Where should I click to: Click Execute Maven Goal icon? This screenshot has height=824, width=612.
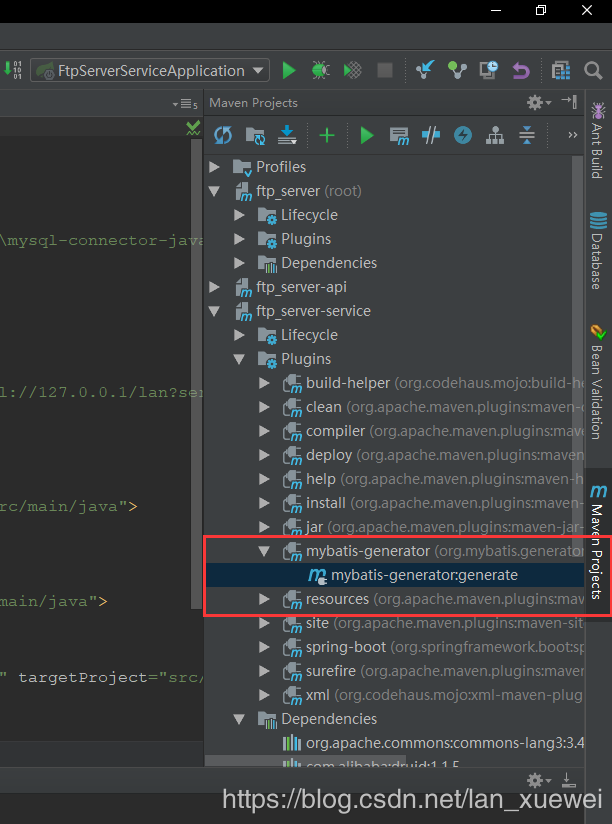click(x=399, y=136)
